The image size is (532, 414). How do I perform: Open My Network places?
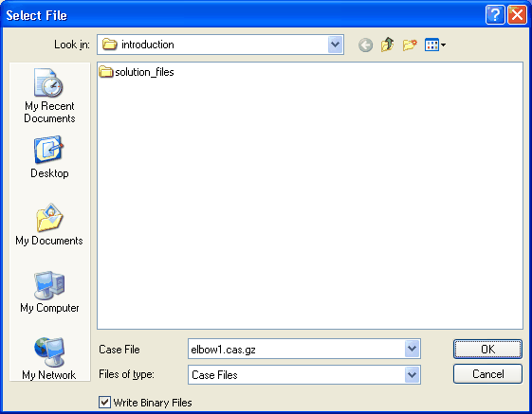(49, 359)
